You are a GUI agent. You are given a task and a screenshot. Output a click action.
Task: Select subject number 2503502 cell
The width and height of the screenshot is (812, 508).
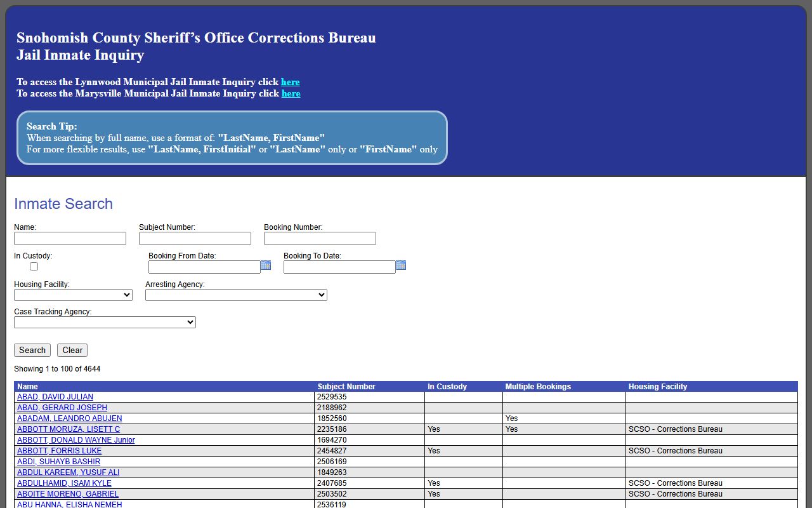pos(370,494)
